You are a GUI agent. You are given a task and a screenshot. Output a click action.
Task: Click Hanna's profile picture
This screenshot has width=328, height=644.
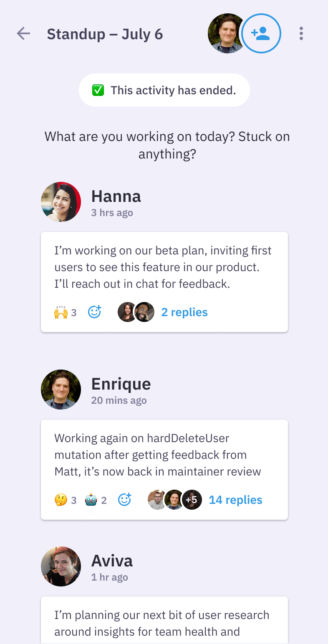61,202
